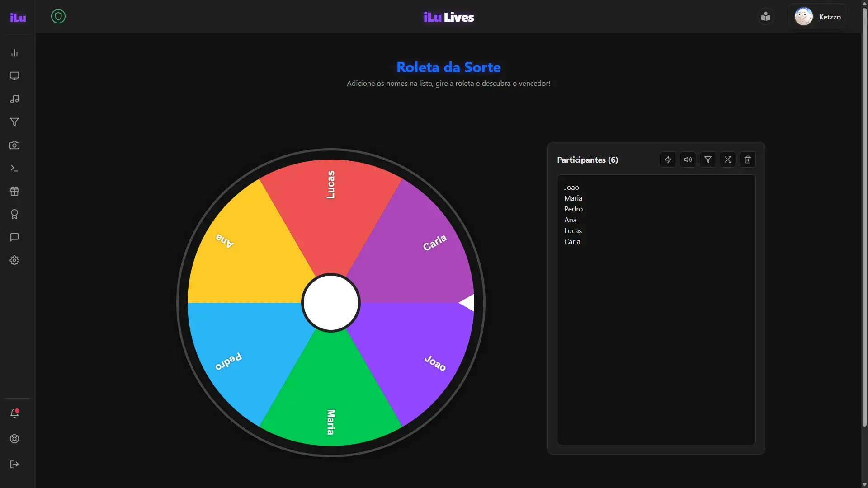Open the music note icon in sidebar
The image size is (868, 488).
click(x=14, y=99)
